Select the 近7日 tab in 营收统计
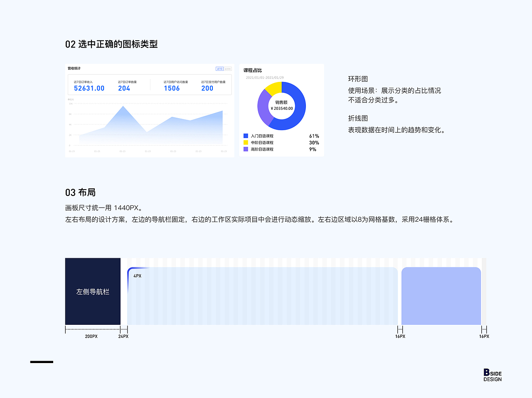Viewport: 532px width, 398px height. coord(220,69)
